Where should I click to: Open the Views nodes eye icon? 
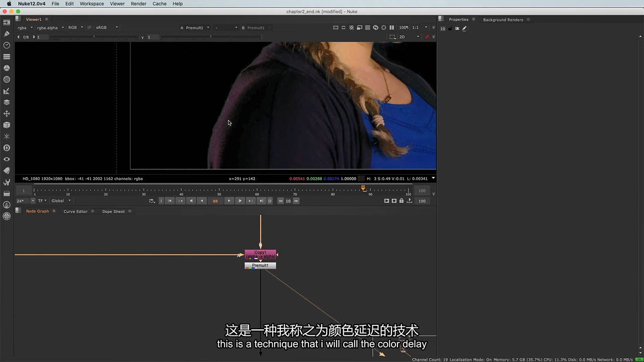7,159
